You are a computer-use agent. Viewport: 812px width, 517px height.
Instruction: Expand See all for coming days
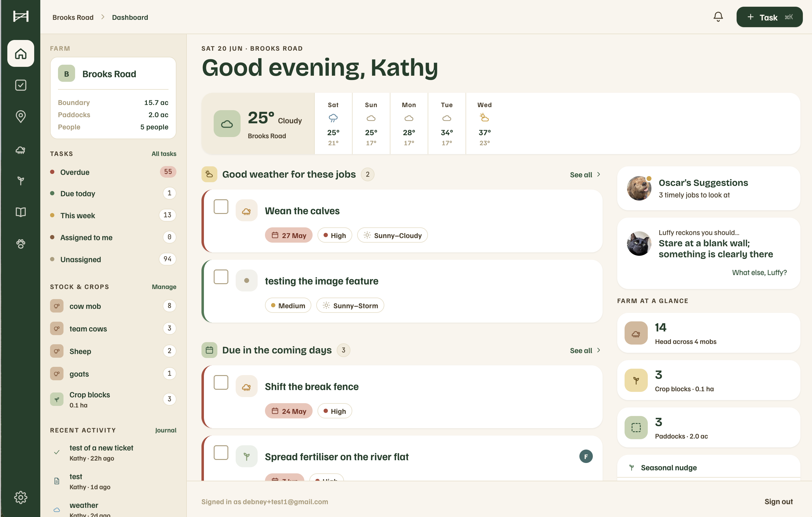(x=585, y=350)
